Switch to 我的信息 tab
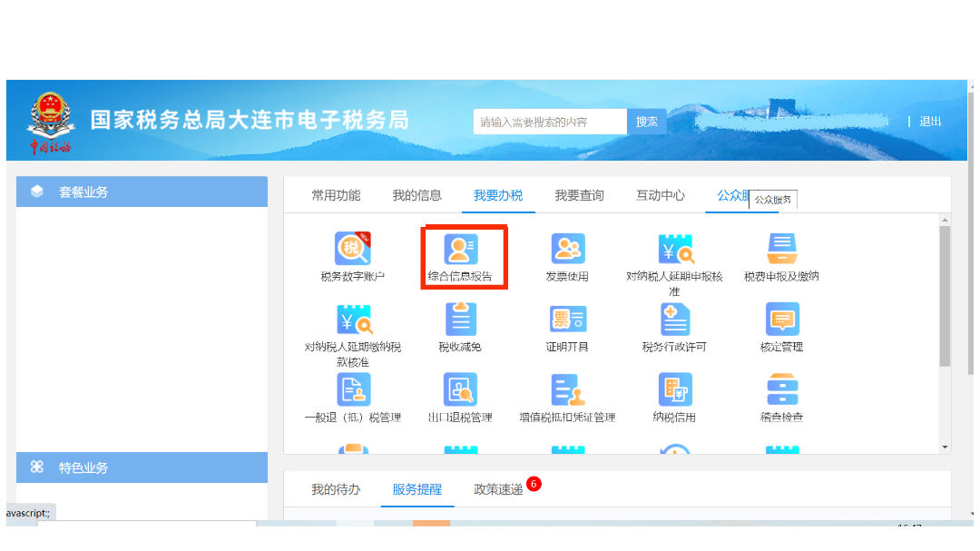 [416, 195]
